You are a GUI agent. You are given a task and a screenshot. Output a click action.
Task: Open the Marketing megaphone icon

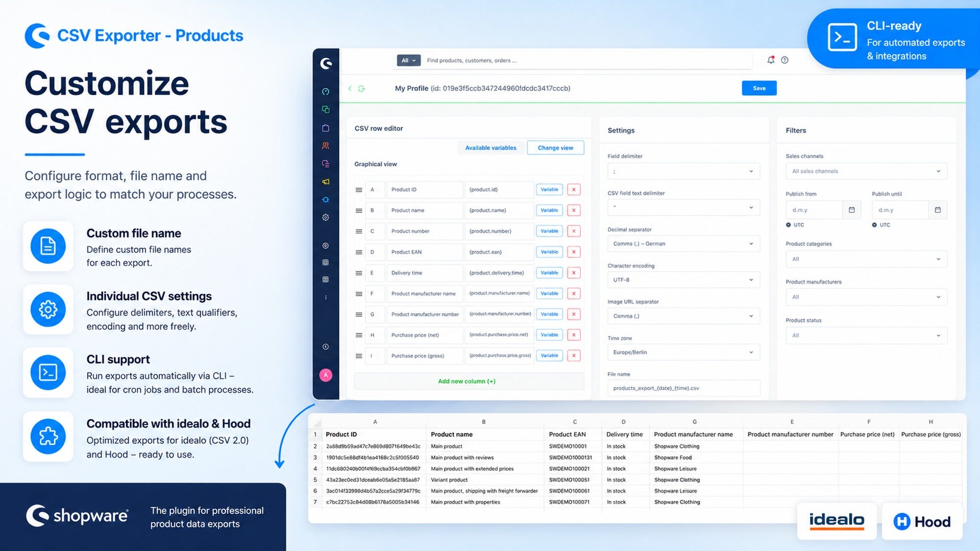click(326, 182)
